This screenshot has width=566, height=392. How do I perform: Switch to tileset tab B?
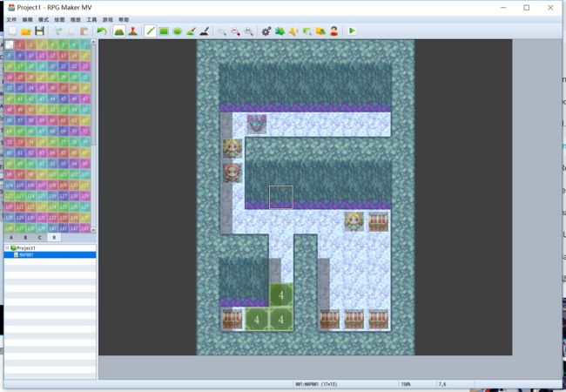(25, 238)
